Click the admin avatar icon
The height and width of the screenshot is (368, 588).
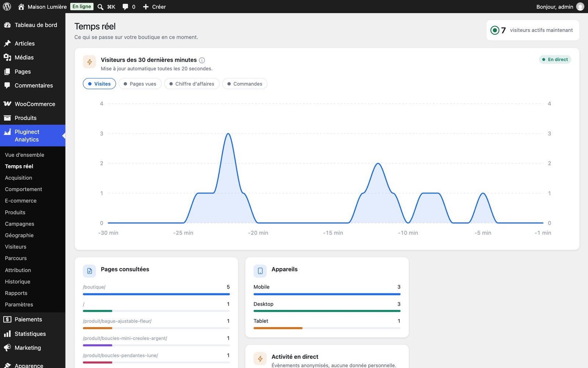click(x=580, y=7)
